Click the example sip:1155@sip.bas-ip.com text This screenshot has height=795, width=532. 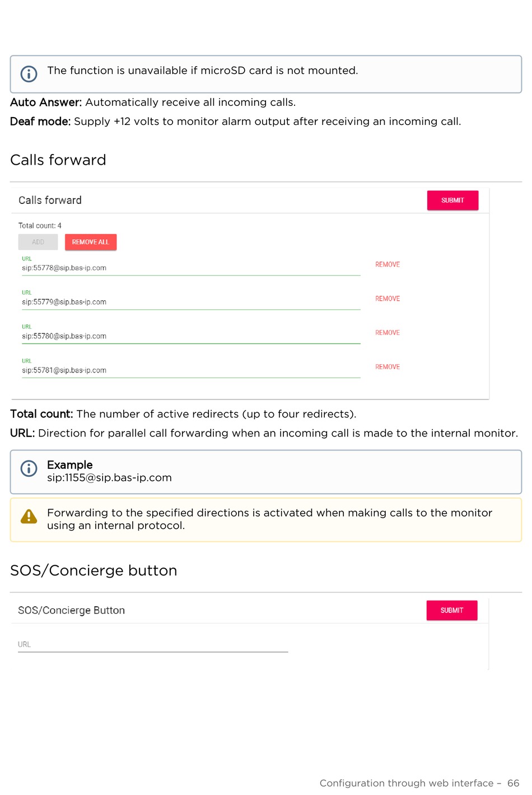click(x=109, y=478)
